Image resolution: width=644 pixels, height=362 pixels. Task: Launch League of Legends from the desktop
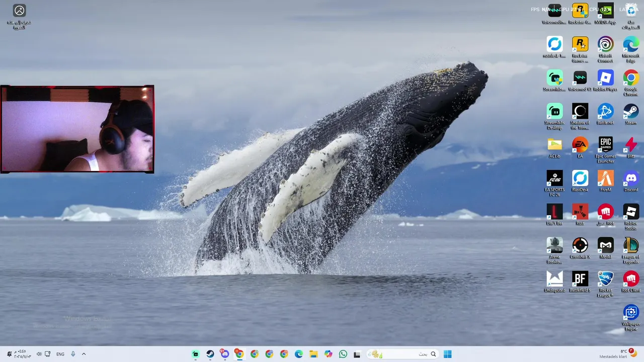click(x=631, y=251)
